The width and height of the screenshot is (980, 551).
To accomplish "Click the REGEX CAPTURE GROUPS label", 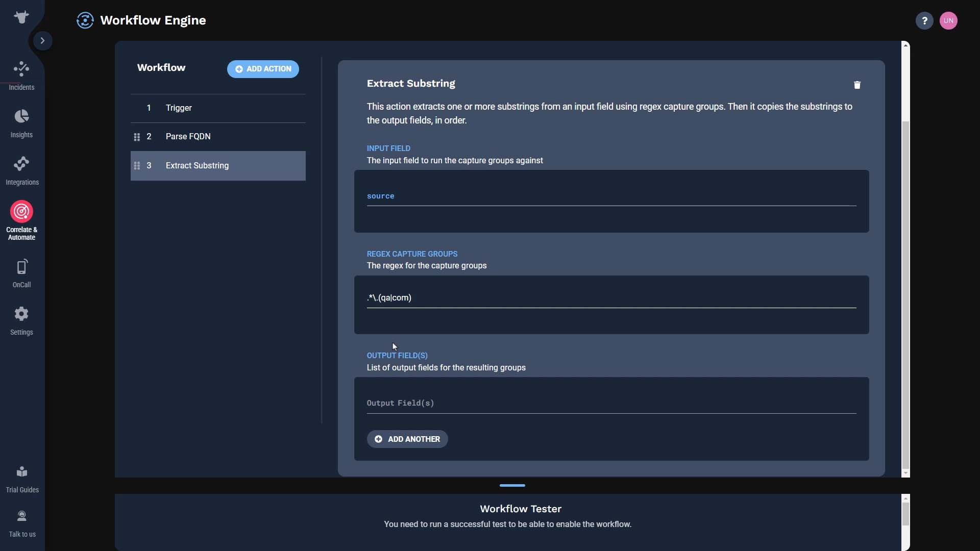I will point(412,254).
